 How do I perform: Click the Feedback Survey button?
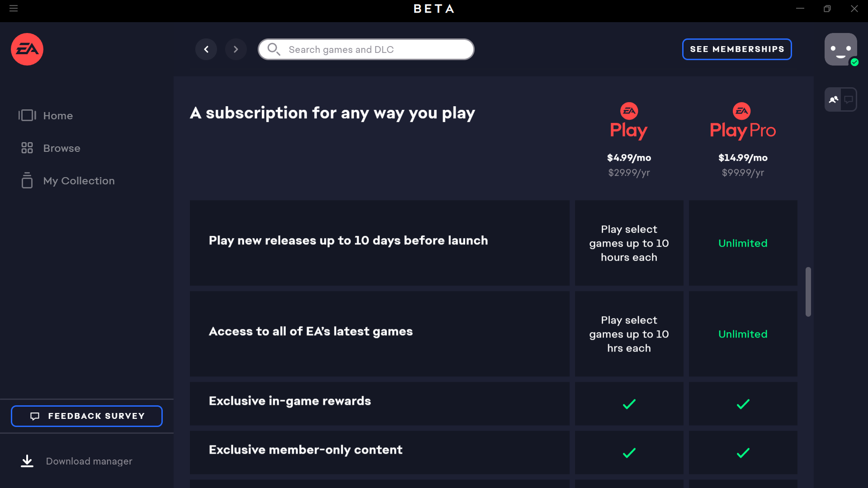click(x=86, y=416)
